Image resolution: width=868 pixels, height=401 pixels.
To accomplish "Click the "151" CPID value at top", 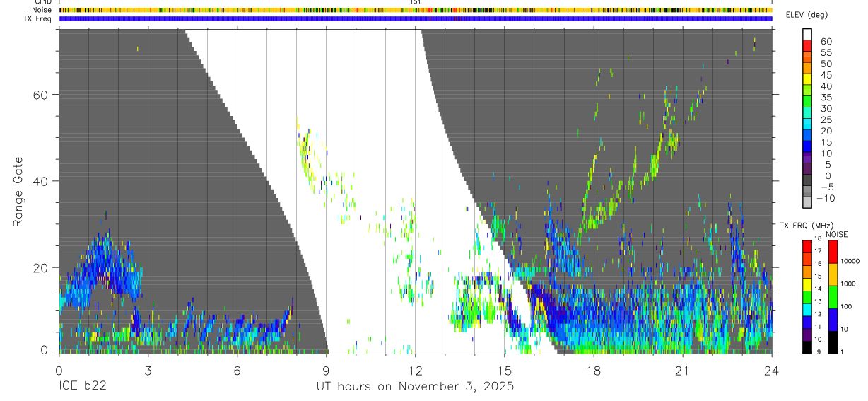I will (416, 2).
